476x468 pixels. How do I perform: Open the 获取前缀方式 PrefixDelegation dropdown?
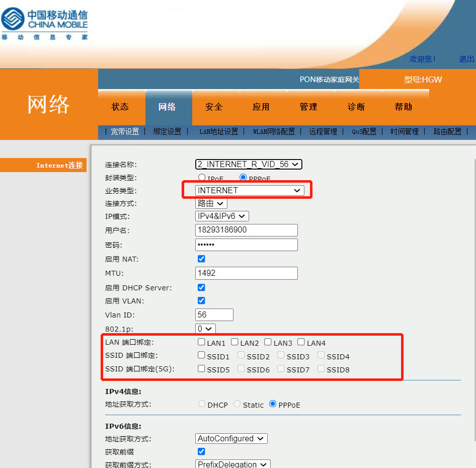coord(233,464)
